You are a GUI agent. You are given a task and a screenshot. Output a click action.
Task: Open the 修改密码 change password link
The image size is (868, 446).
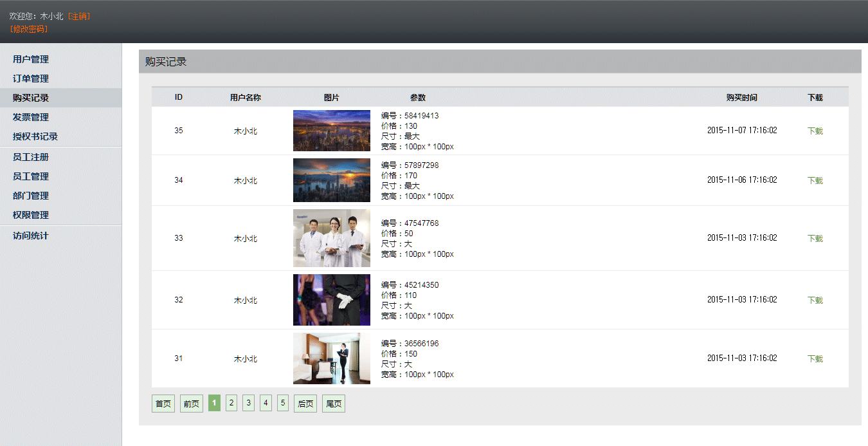(x=29, y=29)
